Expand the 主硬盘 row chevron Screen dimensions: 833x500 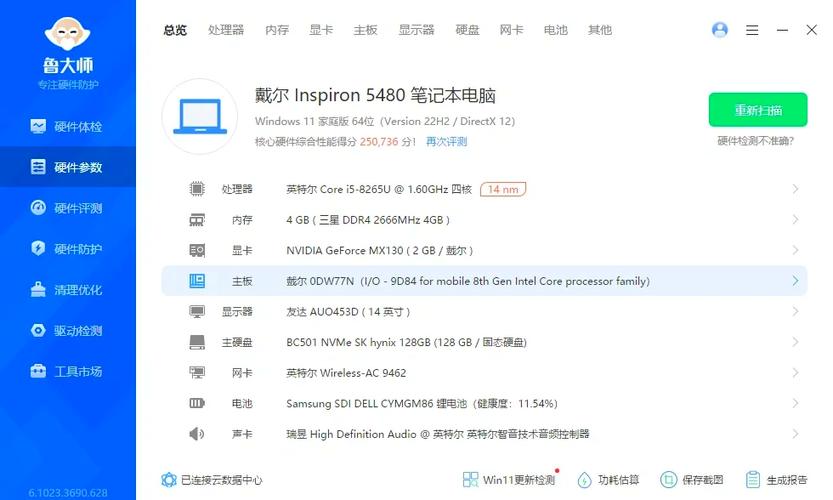click(795, 342)
